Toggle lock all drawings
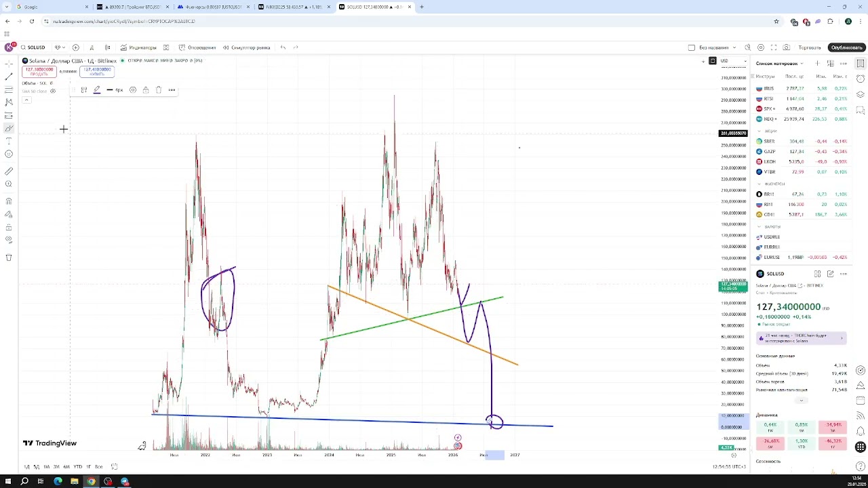The height and width of the screenshot is (488, 868). 9,227
